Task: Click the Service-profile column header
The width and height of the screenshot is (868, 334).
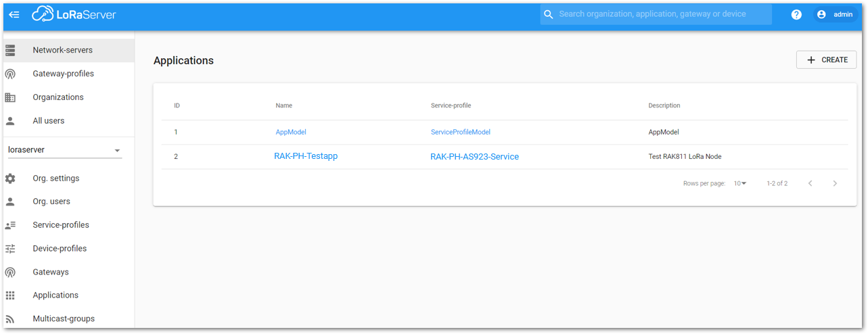Action: [x=451, y=105]
